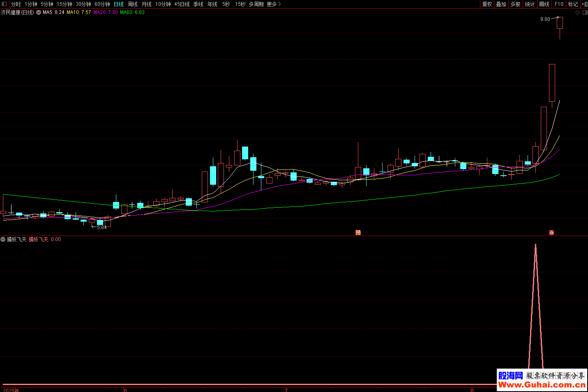Select the 45日线 period tab

point(182,4)
